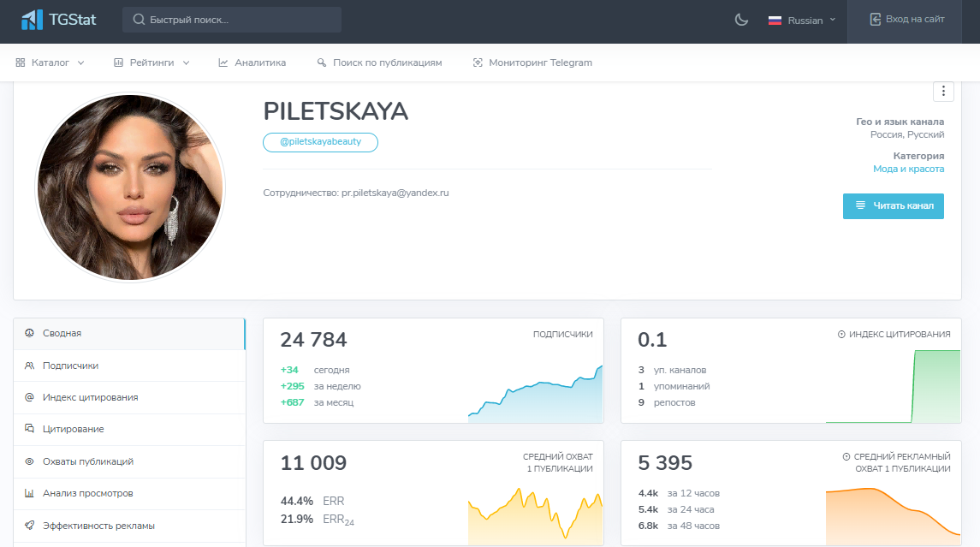
Task: Toggle dark mode with the moon icon
Action: pos(742,20)
